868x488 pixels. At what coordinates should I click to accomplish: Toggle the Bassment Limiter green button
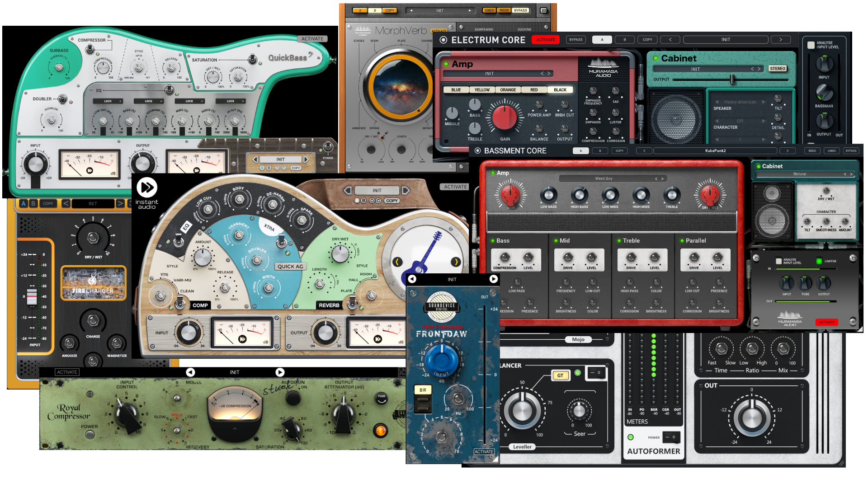click(819, 261)
